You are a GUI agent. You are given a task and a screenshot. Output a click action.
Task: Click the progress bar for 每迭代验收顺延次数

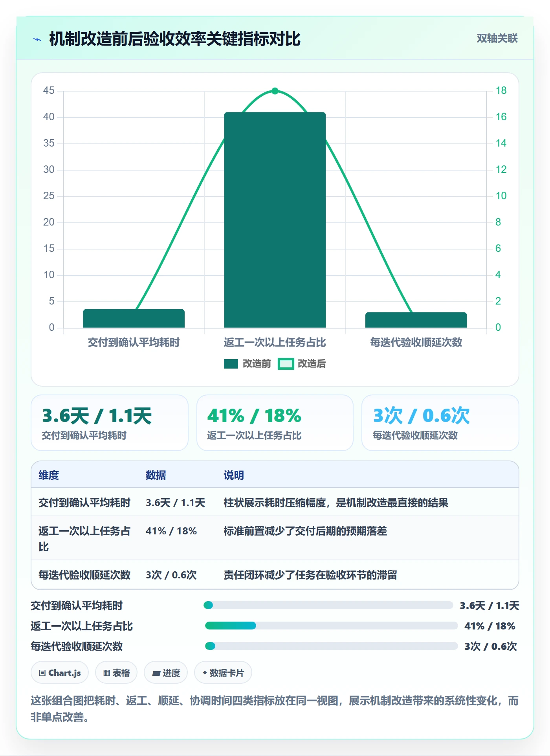point(331,646)
